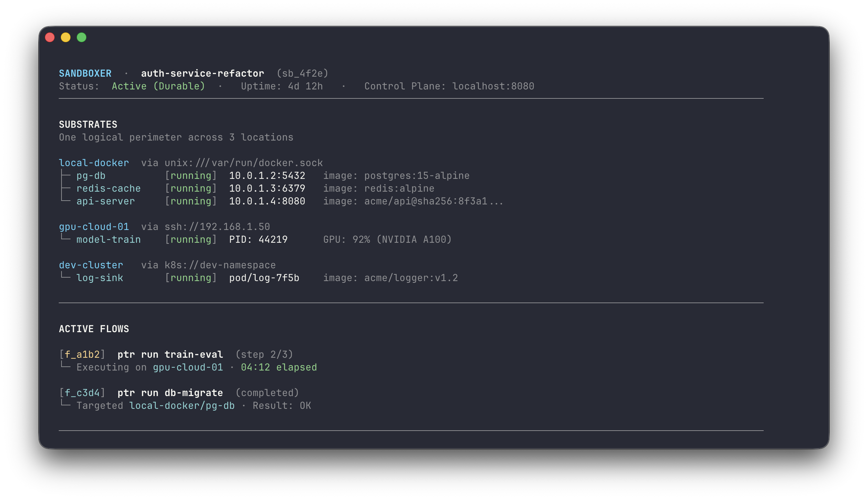Screen dimensions: 868x500
Task: Click the (step 2/3) progress indicator
Action: [x=264, y=354]
